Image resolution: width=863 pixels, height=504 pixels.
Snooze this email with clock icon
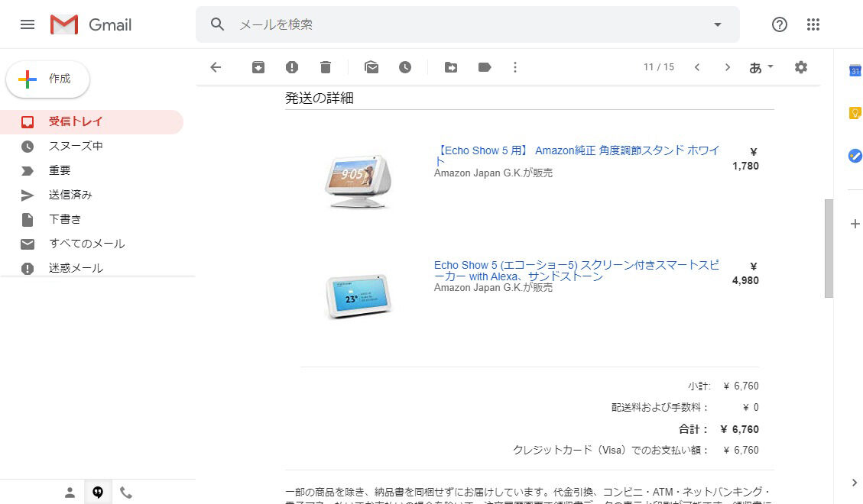405,67
